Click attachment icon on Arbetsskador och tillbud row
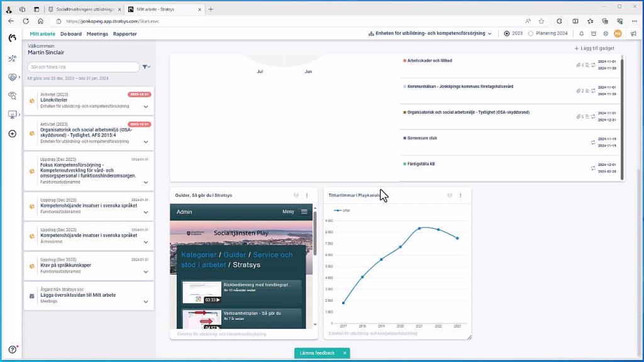This screenshot has height=362, width=644. (x=579, y=65)
